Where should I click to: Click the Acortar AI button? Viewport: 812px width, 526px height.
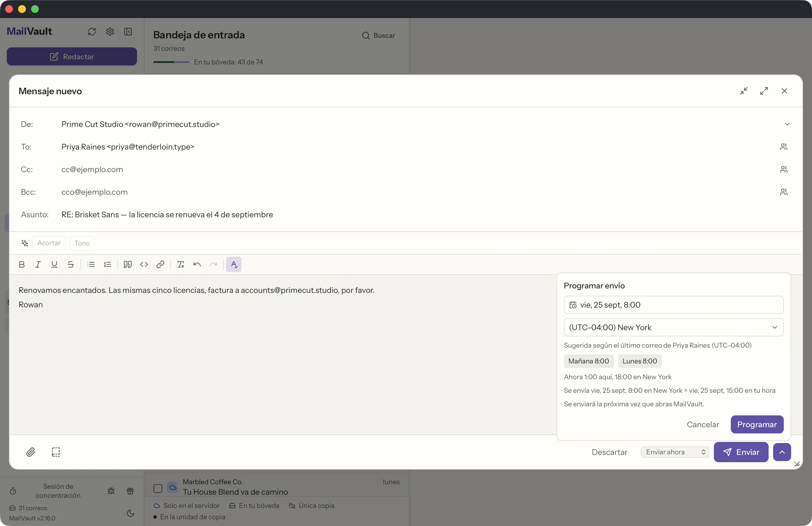click(x=49, y=243)
